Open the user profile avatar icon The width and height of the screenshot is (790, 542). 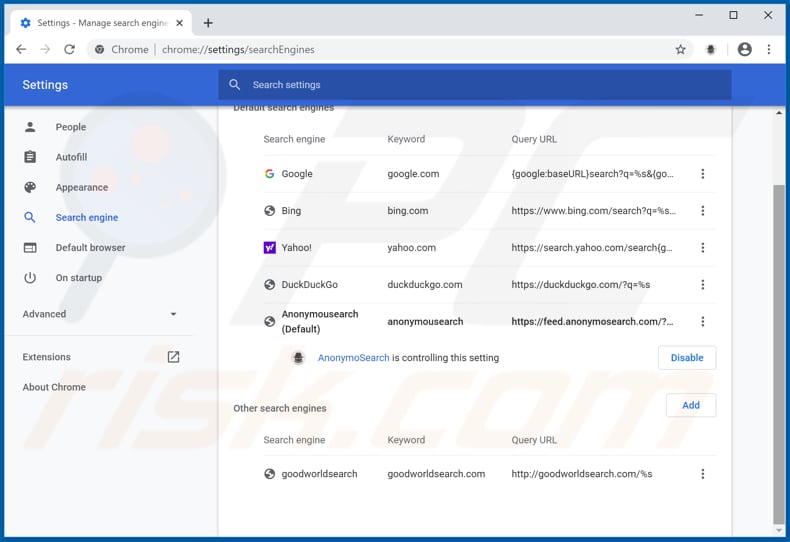[x=744, y=49]
